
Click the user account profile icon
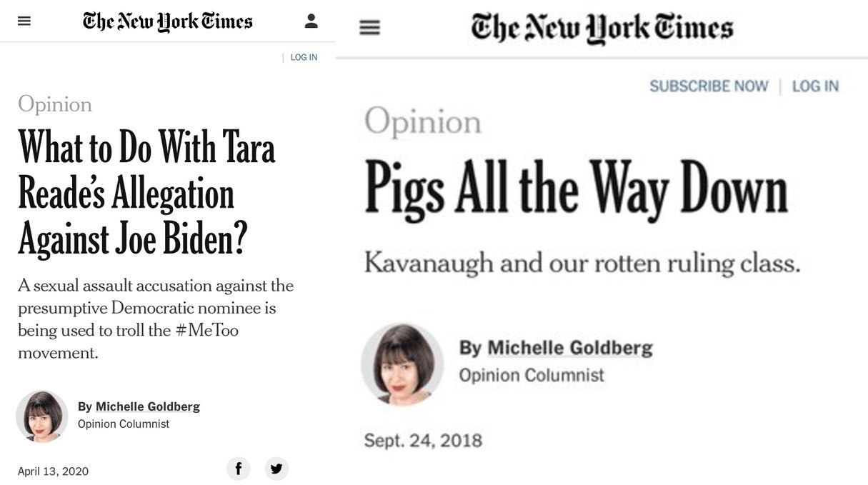311,21
